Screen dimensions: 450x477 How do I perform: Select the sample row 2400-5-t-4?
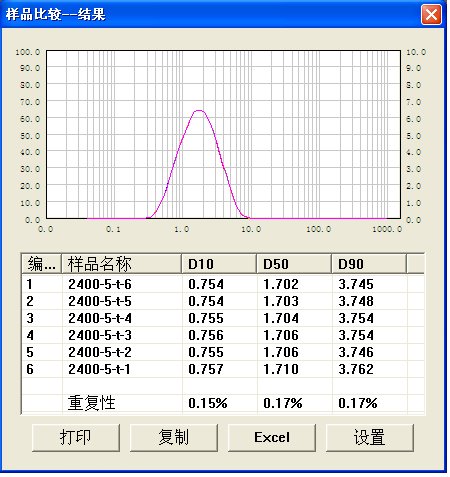[223, 318]
